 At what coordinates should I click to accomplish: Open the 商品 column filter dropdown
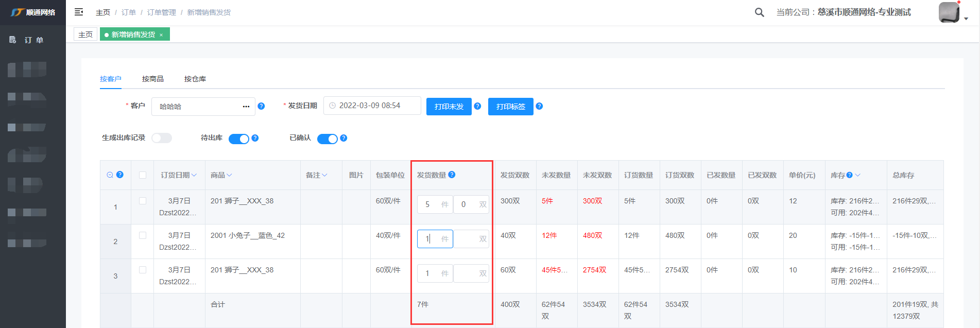point(229,175)
